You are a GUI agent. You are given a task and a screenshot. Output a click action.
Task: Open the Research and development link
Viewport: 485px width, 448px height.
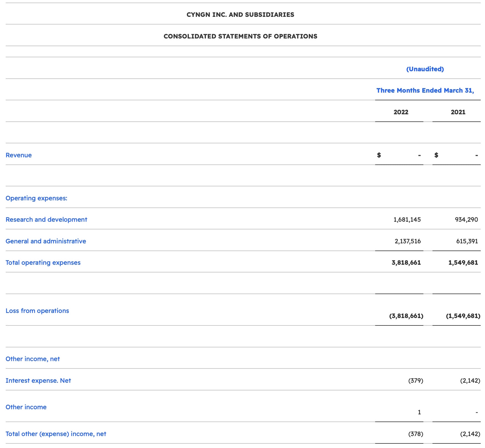coord(46,219)
